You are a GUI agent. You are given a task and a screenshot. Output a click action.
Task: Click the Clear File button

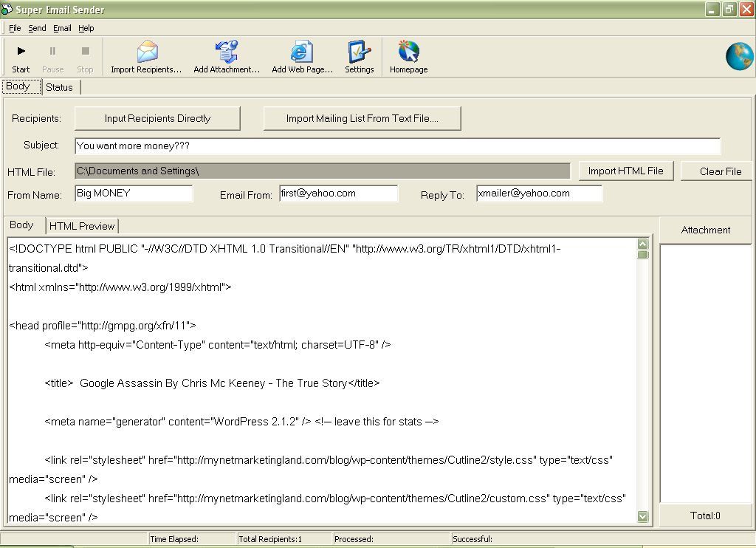pos(716,171)
